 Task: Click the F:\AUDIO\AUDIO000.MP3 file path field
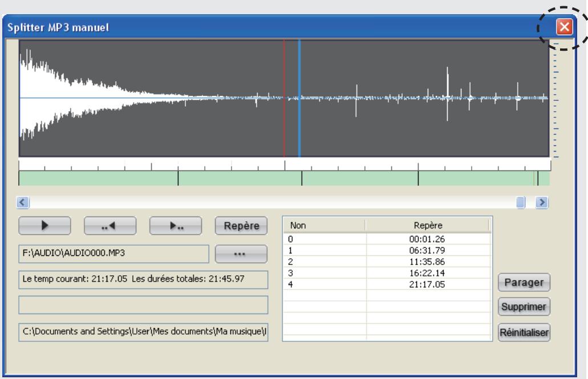click(113, 254)
